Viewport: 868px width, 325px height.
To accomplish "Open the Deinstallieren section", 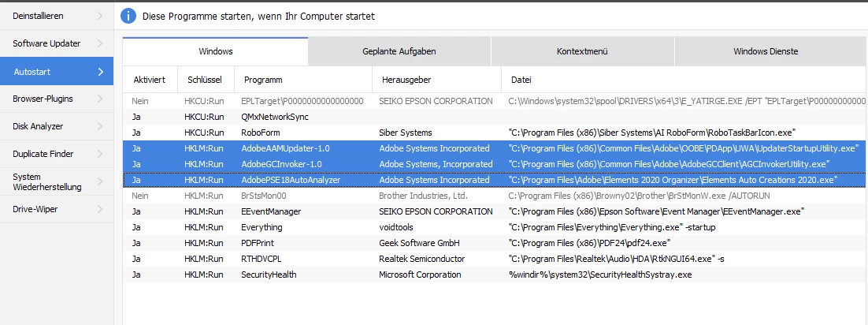I will tap(57, 16).
